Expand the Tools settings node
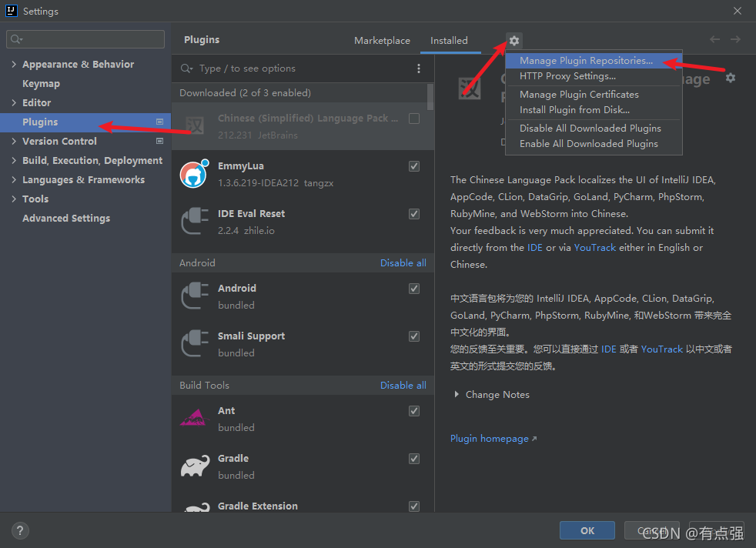 coord(14,199)
